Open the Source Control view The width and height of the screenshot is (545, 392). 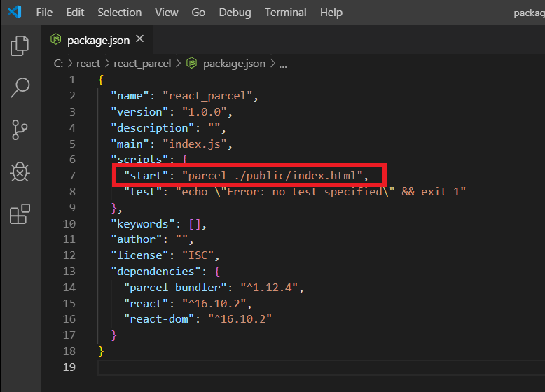(20, 130)
